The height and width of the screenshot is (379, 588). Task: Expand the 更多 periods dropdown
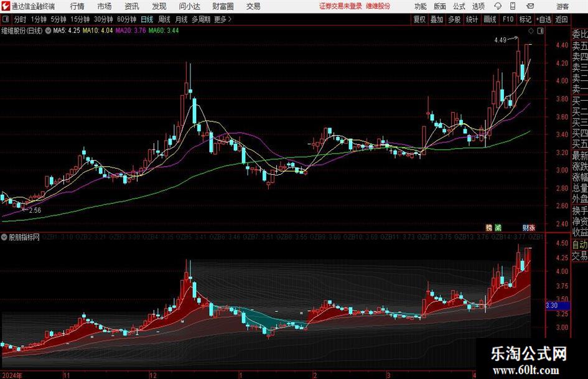[223, 19]
